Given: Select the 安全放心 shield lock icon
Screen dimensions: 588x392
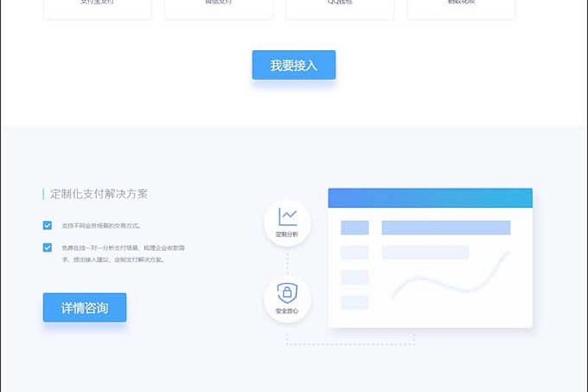Looking at the screenshot, I should pyautogui.click(x=287, y=293).
